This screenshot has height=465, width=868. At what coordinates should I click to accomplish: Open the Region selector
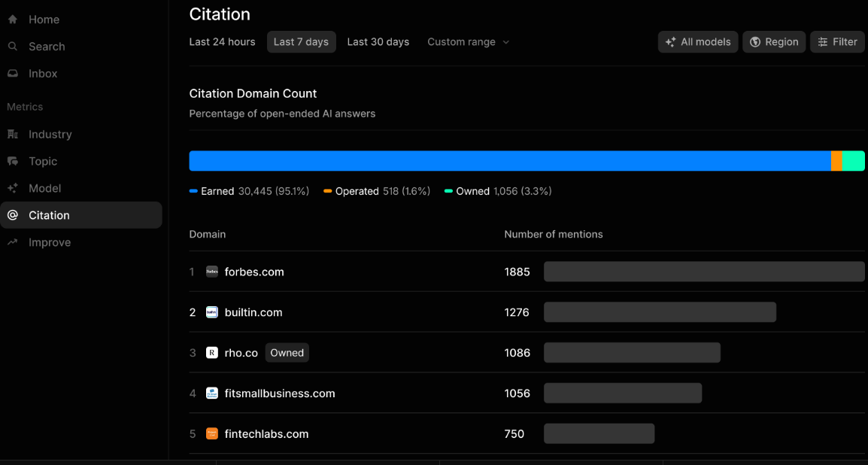pos(774,41)
